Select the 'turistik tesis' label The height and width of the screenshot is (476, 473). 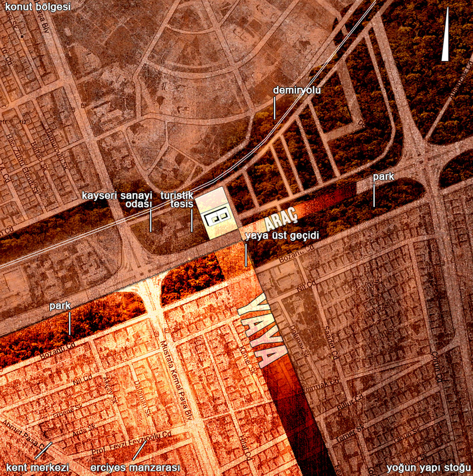click(x=177, y=199)
